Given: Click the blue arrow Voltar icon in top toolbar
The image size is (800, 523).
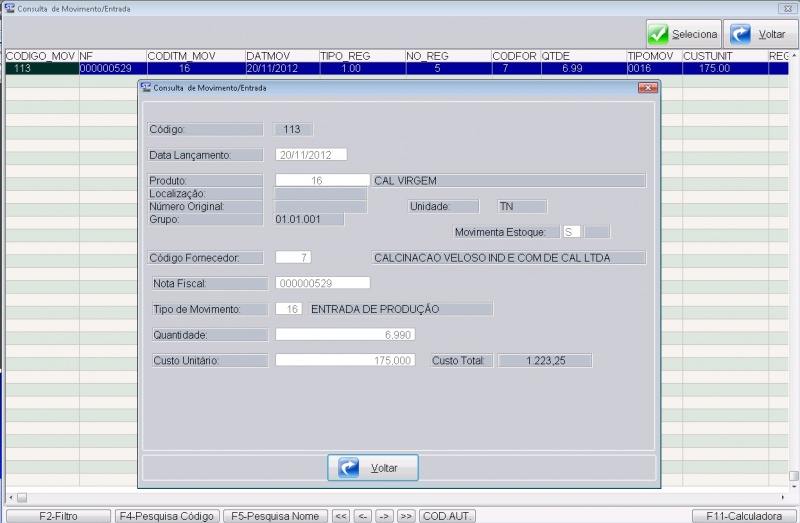Looking at the screenshot, I should tap(739, 34).
